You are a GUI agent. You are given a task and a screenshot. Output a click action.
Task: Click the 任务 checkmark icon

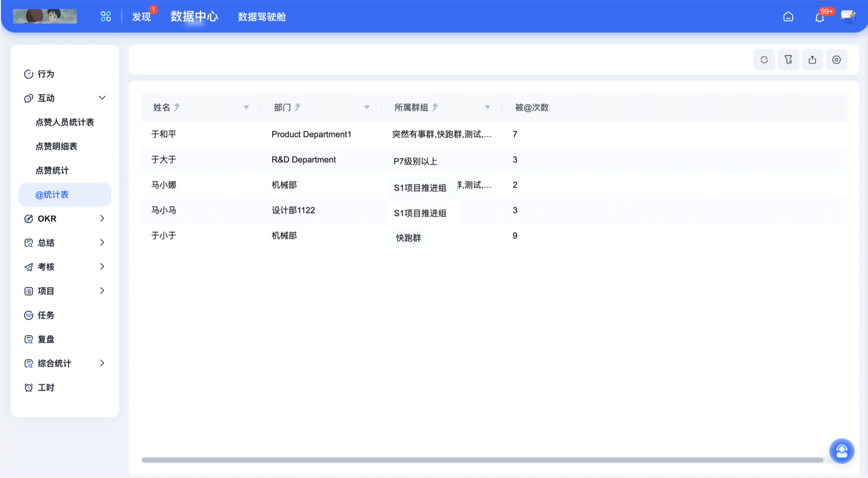(x=28, y=315)
